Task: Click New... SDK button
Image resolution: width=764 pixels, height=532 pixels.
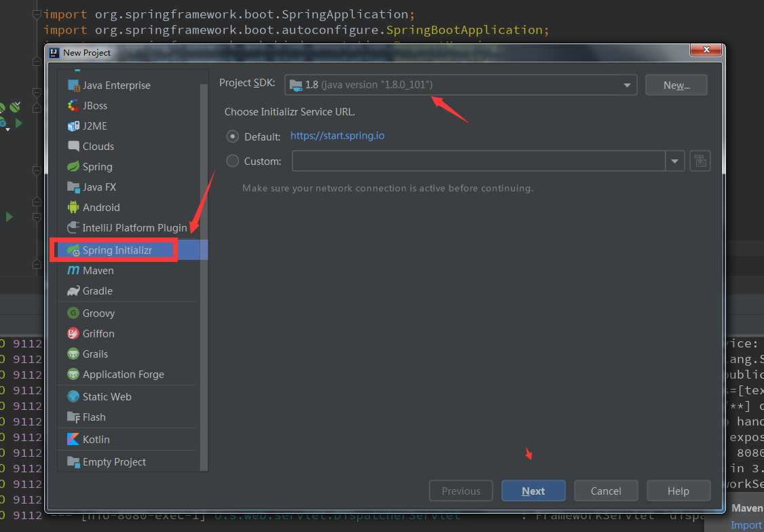Action: point(676,85)
